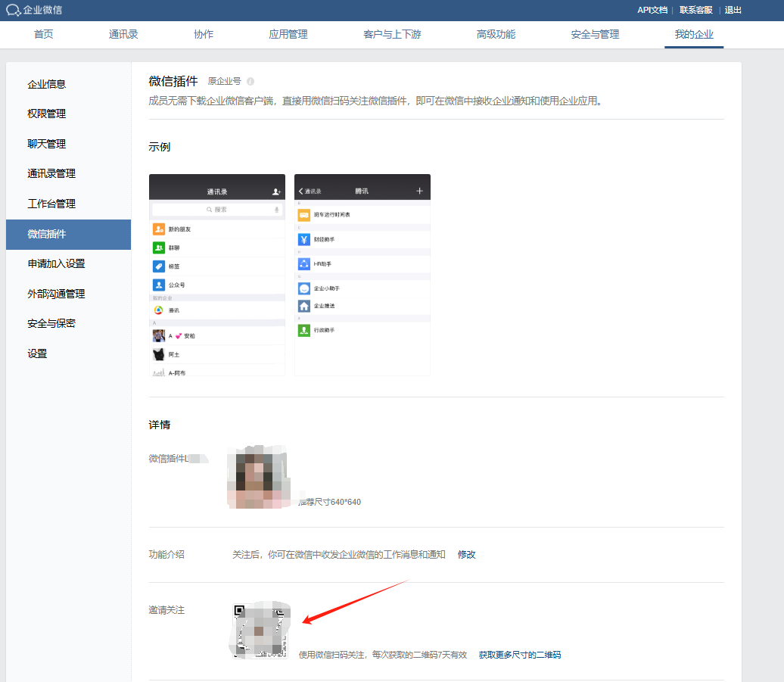Viewport: 784px width, 682px height.
Task: Switch to the 通讯录 tab
Action: click(123, 35)
